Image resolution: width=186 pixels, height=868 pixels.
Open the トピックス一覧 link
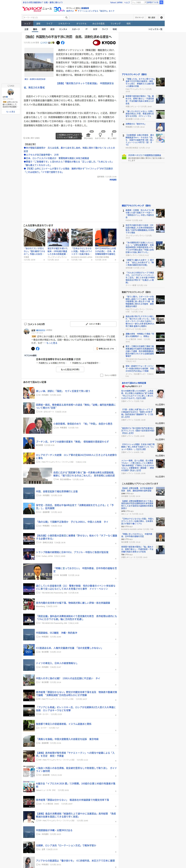point(155,29)
